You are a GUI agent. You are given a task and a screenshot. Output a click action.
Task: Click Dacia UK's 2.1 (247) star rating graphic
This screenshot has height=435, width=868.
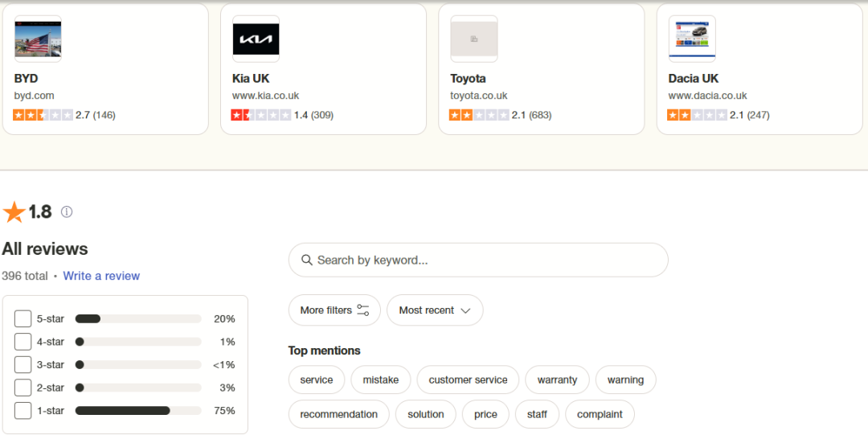[x=698, y=115]
